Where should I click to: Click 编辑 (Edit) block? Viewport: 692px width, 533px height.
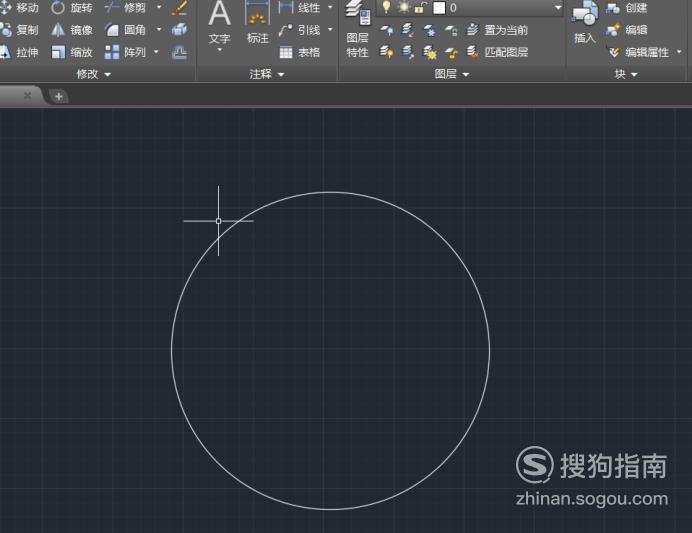point(627,30)
